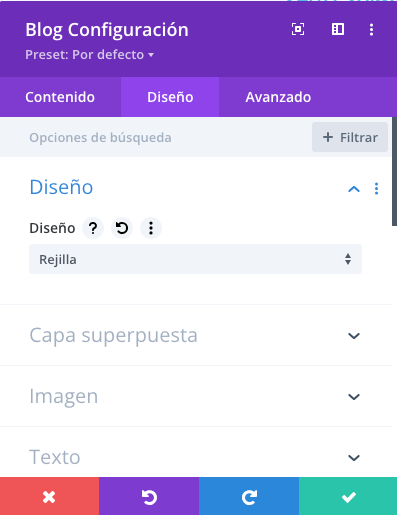Click the blue redo button
397x515 pixels.
(x=249, y=497)
